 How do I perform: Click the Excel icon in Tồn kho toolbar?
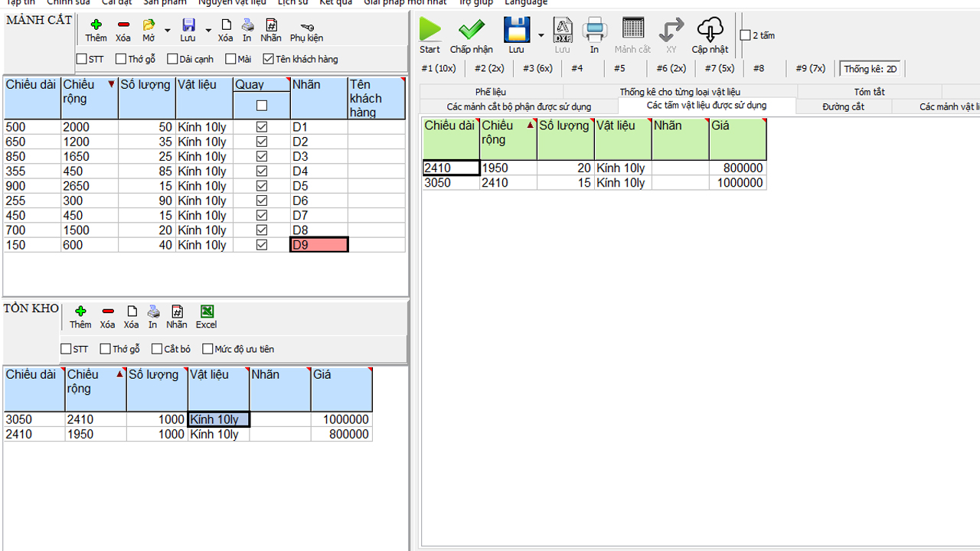[x=206, y=311]
